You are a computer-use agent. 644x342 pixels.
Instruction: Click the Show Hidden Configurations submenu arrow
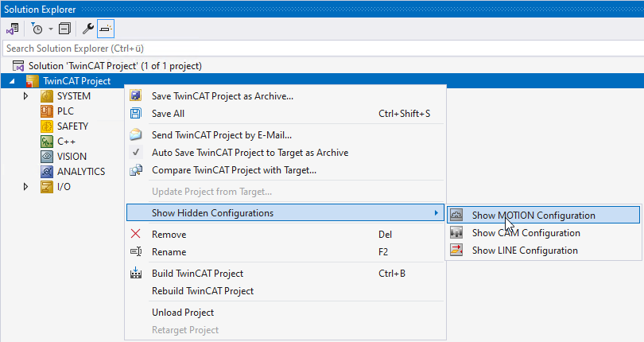pyautogui.click(x=436, y=213)
